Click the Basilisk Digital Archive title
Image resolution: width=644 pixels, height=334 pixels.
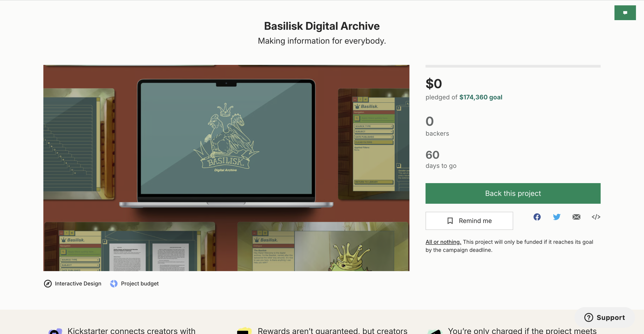322,26
